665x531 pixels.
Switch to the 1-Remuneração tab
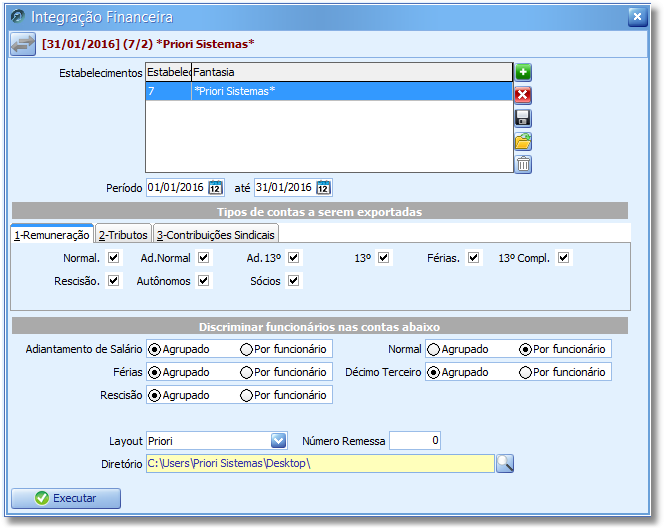pyautogui.click(x=52, y=235)
